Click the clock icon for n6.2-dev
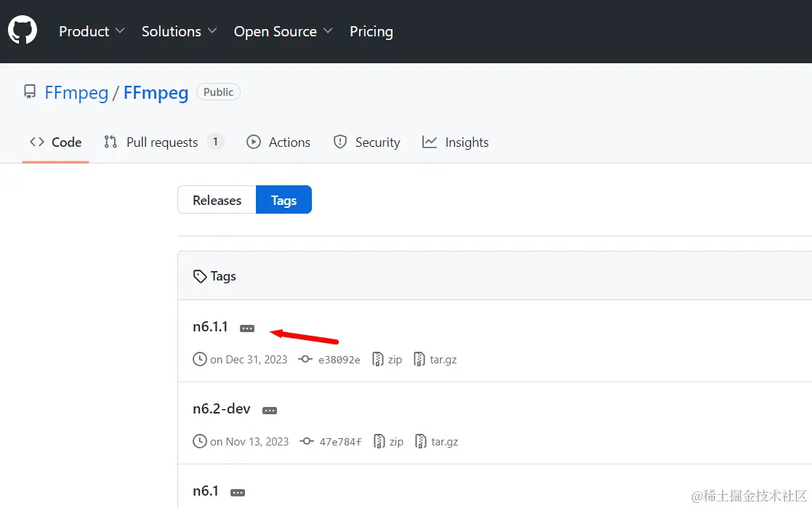The image size is (812, 508). click(200, 441)
